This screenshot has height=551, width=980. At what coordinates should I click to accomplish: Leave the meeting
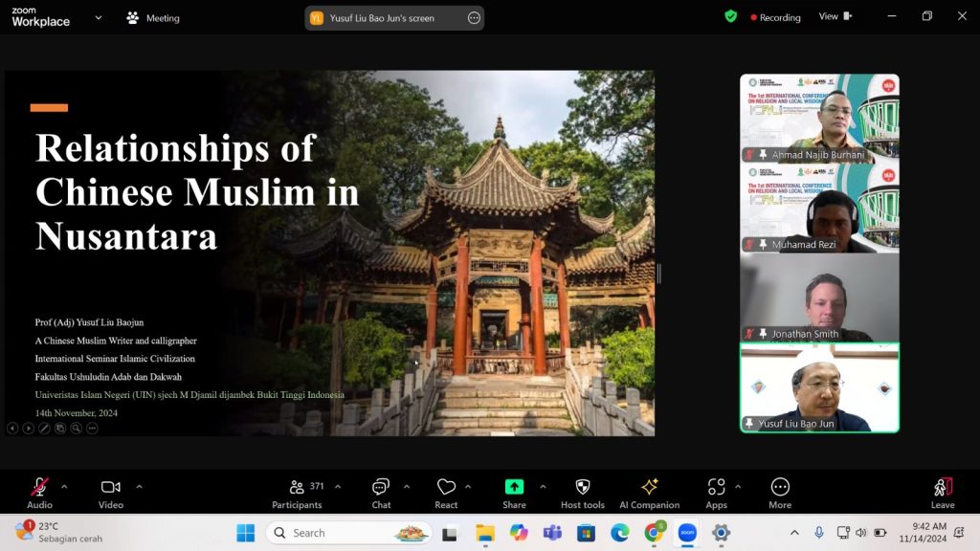tap(943, 493)
